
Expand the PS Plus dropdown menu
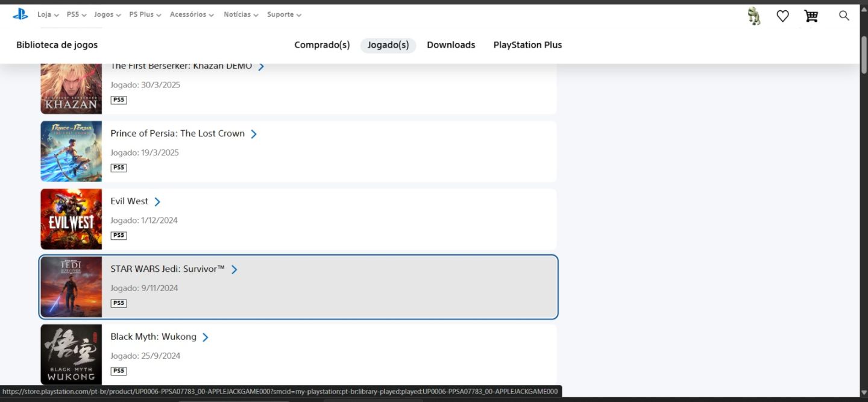(x=145, y=14)
